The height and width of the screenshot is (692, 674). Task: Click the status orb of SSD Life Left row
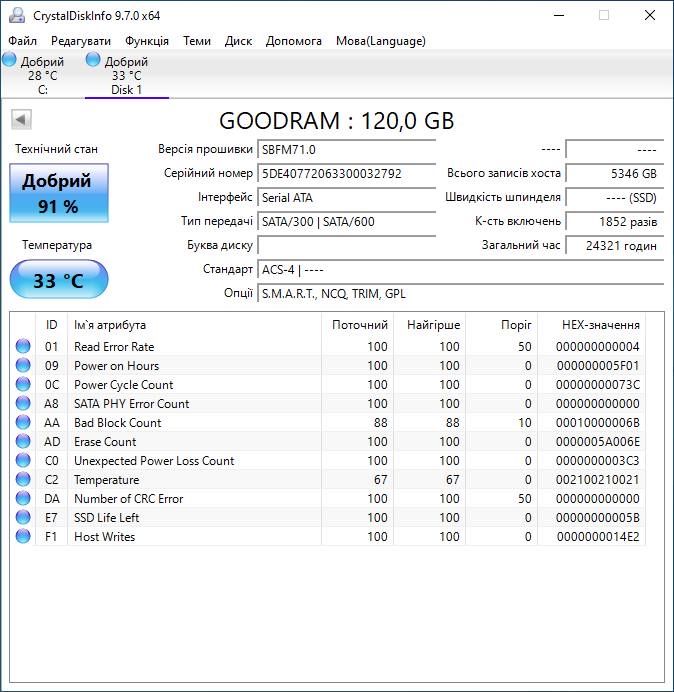pos(23,517)
